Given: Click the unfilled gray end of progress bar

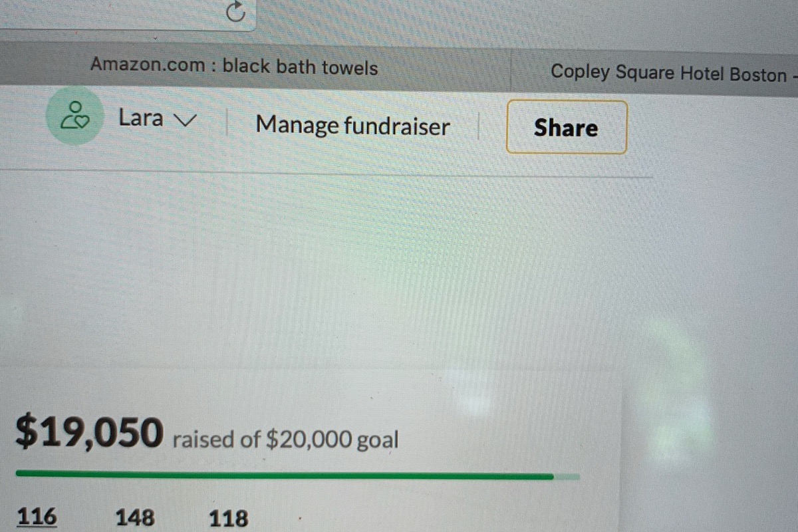Looking at the screenshot, I should 567,476.
